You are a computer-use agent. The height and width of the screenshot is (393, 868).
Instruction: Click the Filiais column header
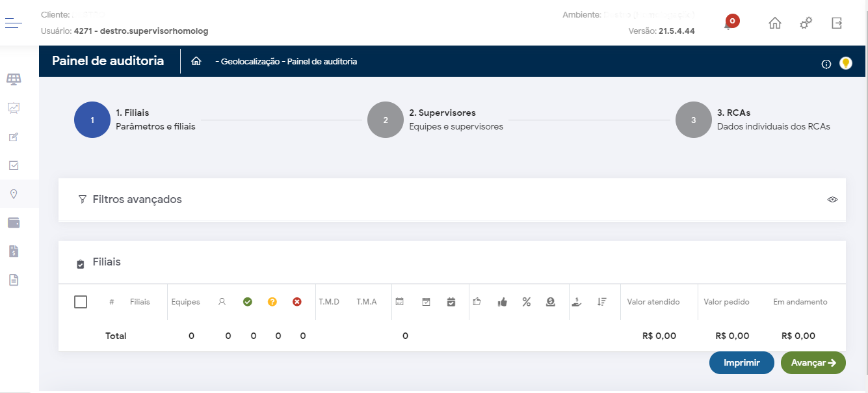[140, 302]
